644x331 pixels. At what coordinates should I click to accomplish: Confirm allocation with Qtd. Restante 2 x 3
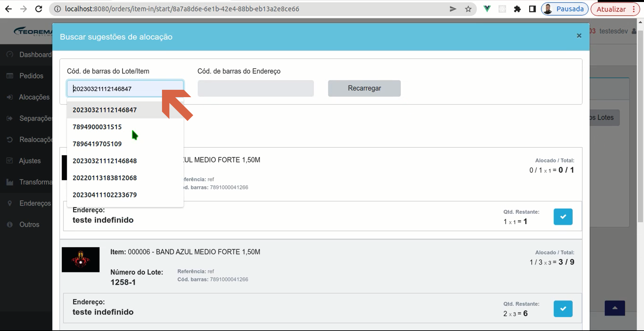click(x=563, y=309)
